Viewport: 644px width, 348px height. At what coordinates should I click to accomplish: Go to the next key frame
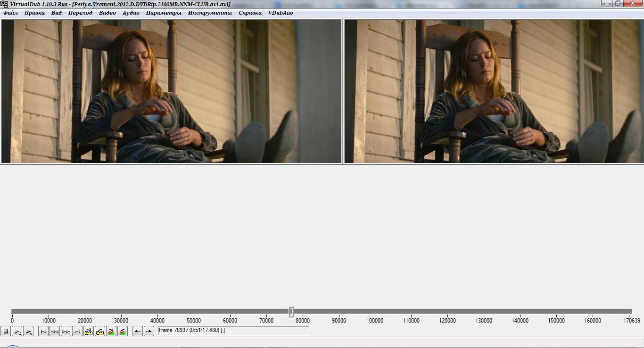coord(100,331)
